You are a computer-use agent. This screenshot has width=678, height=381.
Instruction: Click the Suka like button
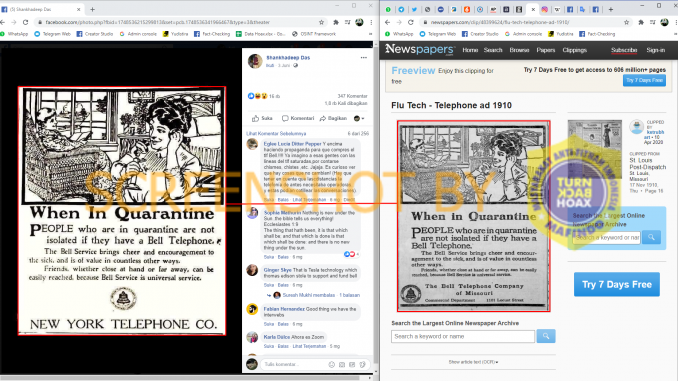tap(262, 118)
